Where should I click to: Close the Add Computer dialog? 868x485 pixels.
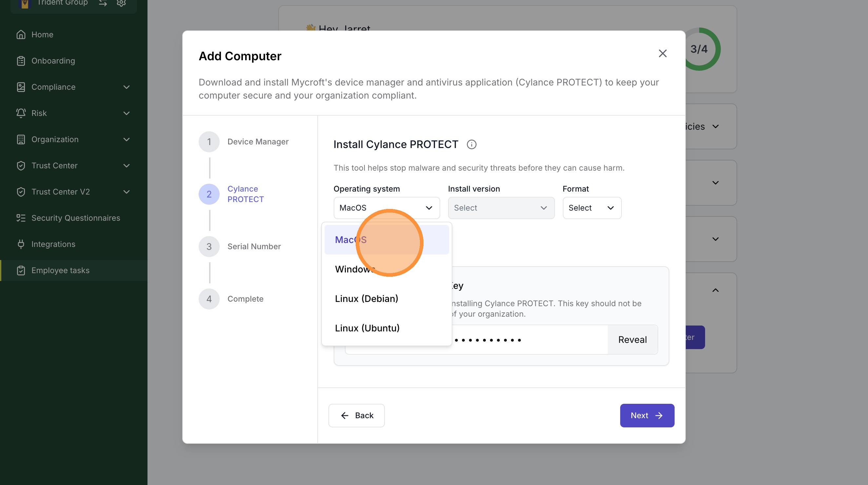point(662,53)
